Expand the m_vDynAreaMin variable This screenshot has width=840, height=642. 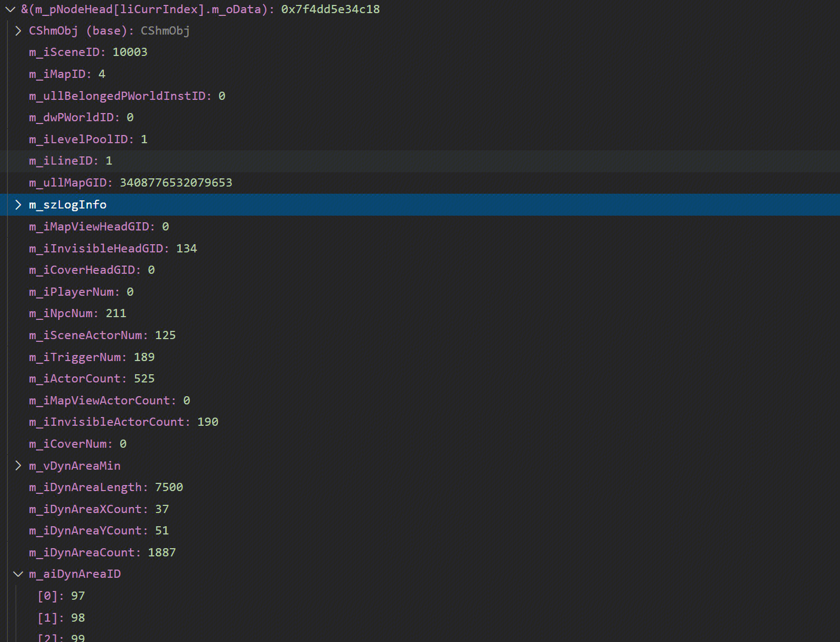click(18, 466)
